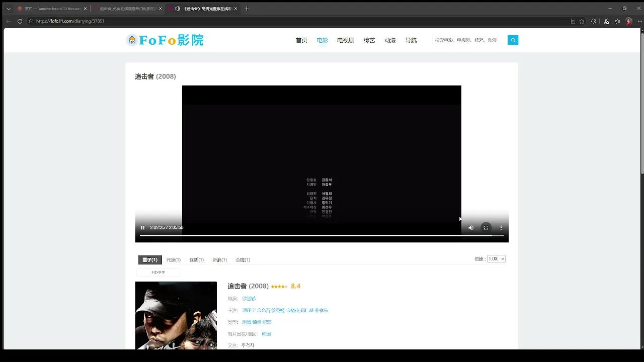Open the media control toolbar icon

[x=606, y=21]
